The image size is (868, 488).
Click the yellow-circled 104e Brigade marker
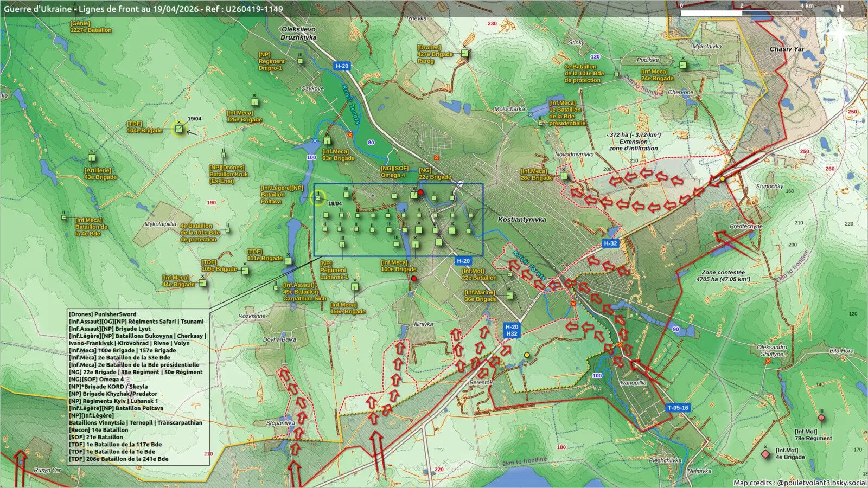click(179, 129)
